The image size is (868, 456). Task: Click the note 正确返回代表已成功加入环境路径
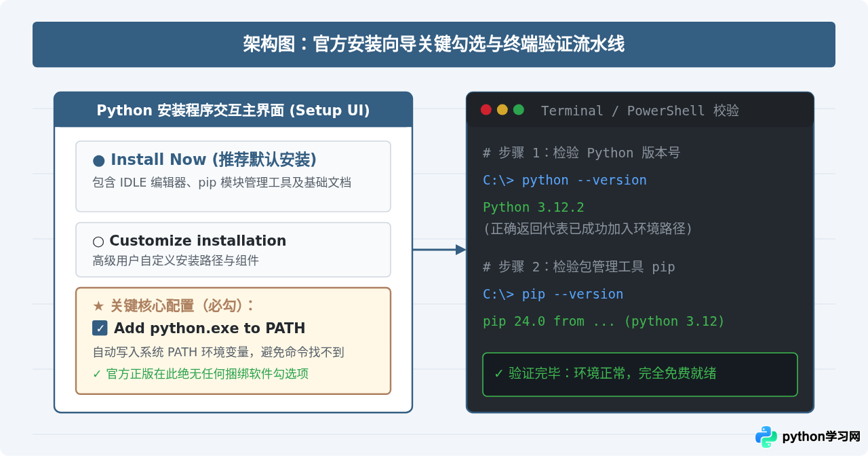click(588, 229)
